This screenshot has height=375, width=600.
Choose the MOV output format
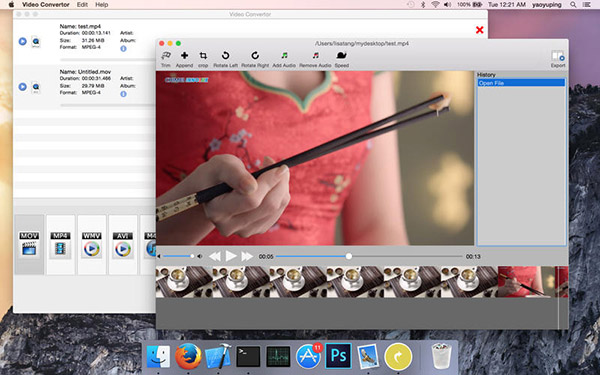(x=29, y=245)
